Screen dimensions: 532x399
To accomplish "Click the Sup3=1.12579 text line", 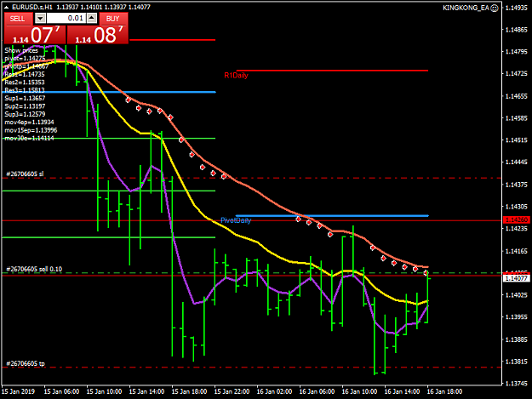I will tap(25, 114).
